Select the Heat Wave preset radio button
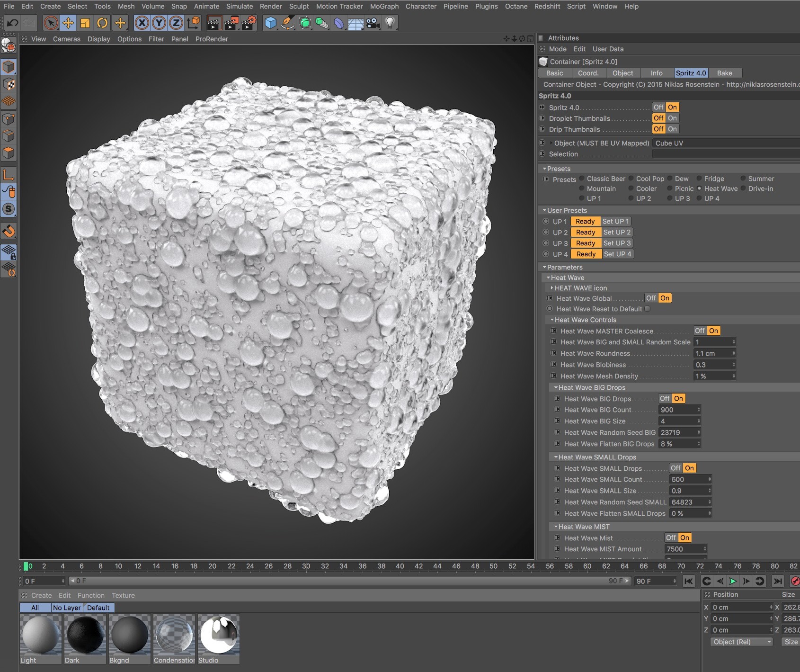Screen dimensions: 800x672 tap(699, 188)
